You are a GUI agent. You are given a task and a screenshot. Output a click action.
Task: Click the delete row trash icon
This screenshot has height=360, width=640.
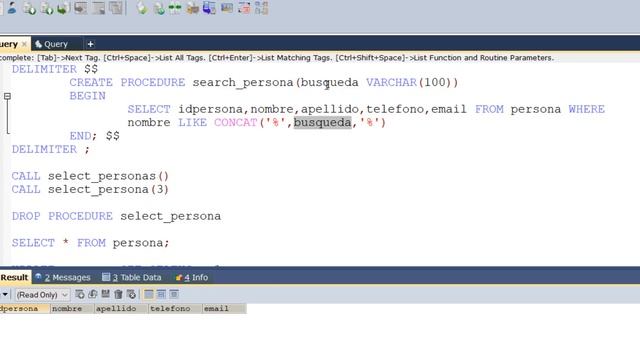pyautogui.click(x=118, y=294)
